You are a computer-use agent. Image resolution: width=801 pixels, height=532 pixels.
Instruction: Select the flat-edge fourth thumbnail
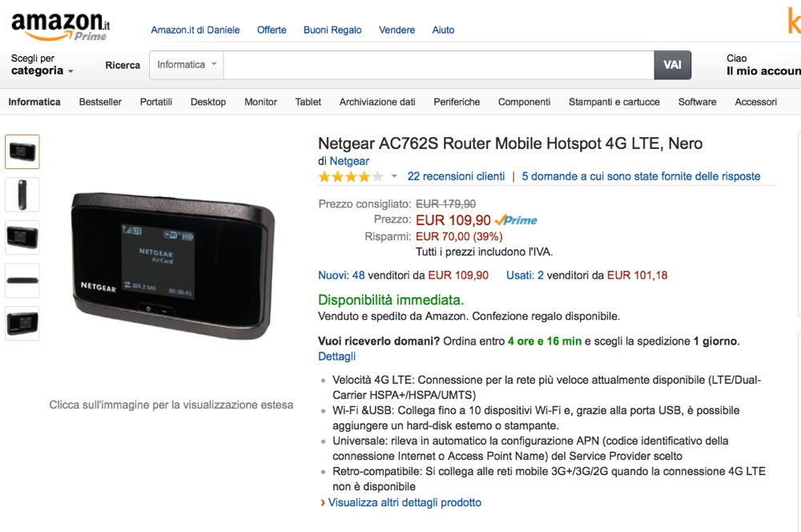(x=22, y=280)
